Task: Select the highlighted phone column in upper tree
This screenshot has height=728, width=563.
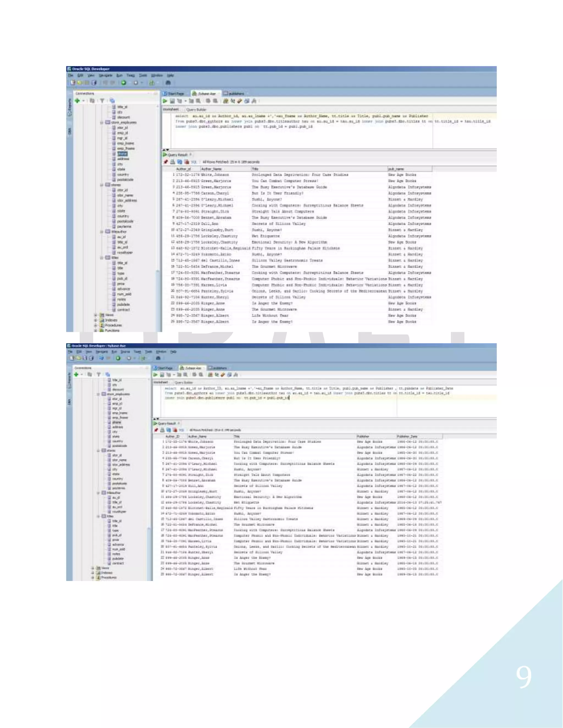Action: coord(122,154)
